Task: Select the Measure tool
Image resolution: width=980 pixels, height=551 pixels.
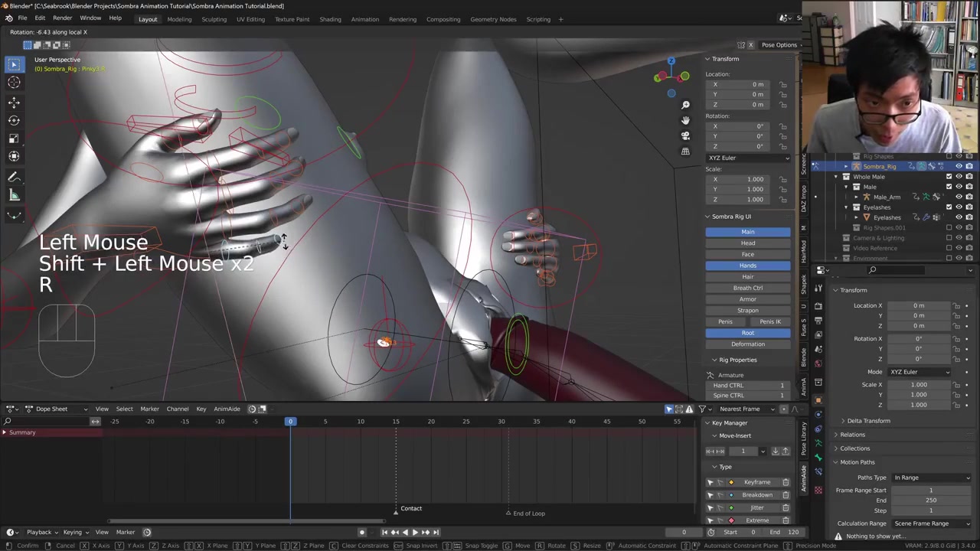Action: (14, 195)
